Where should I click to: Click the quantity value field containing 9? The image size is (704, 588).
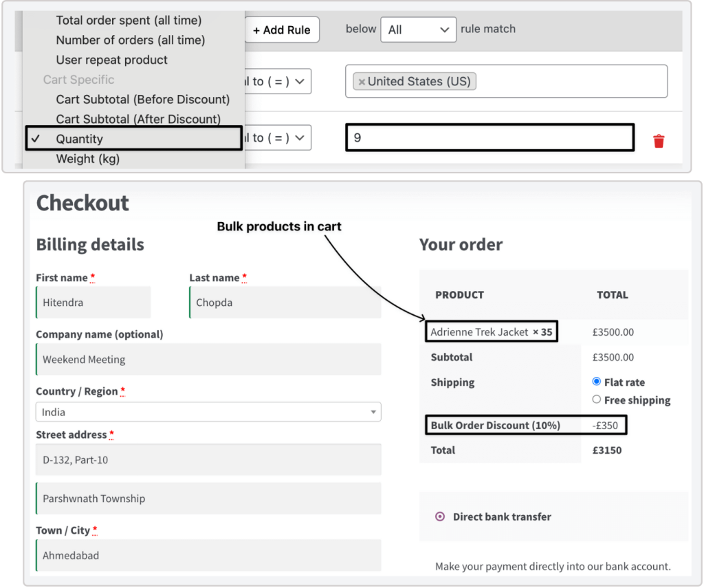point(489,138)
